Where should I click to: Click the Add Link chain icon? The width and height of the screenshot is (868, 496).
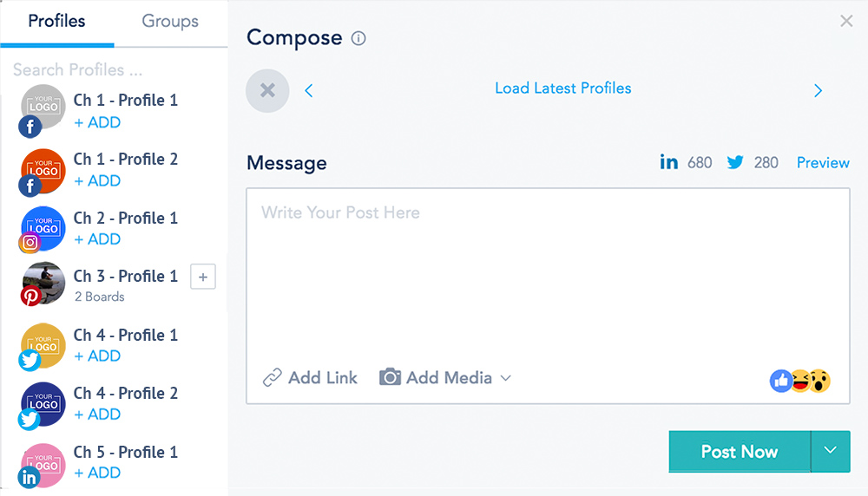tap(273, 377)
